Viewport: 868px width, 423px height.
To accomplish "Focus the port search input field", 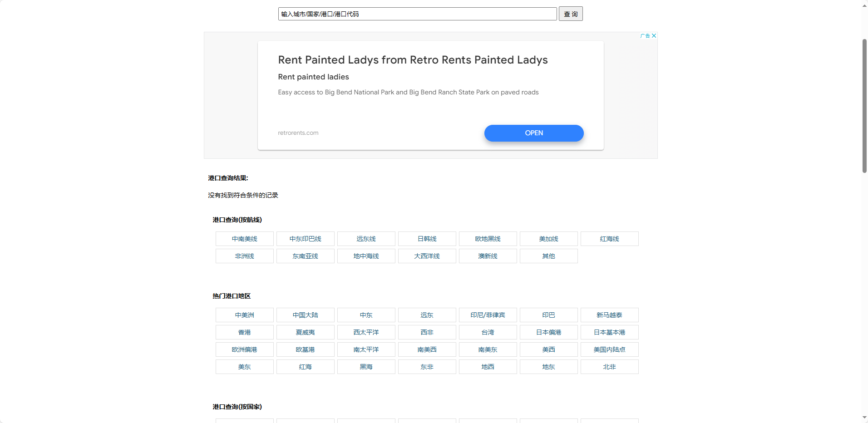I will (417, 14).
